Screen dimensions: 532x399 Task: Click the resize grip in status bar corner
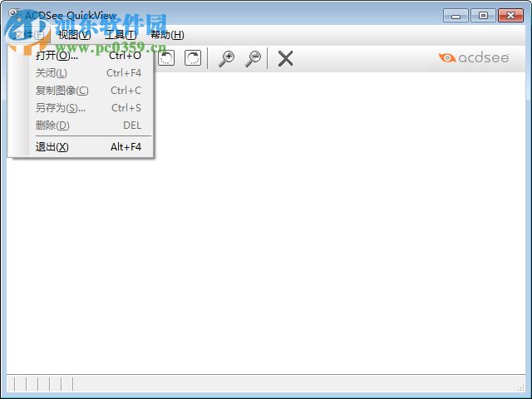click(521, 388)
